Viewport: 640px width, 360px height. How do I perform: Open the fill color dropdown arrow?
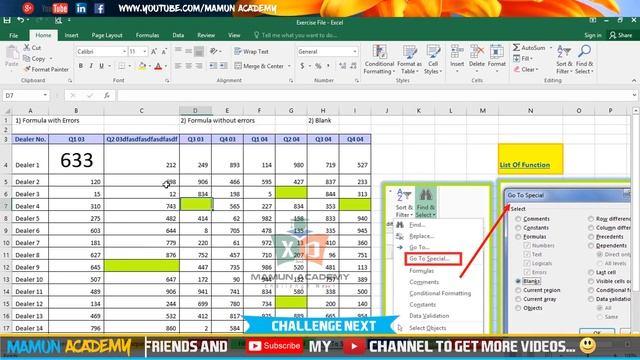149,66
